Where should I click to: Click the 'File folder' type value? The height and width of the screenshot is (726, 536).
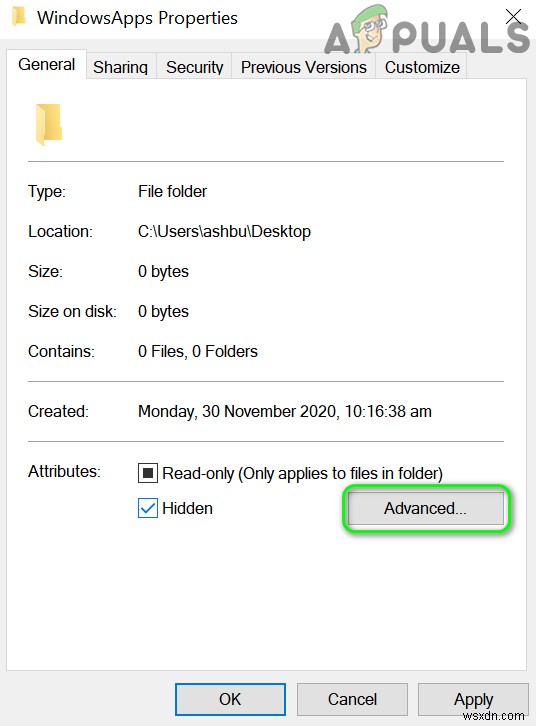click(x=172, y=191)
